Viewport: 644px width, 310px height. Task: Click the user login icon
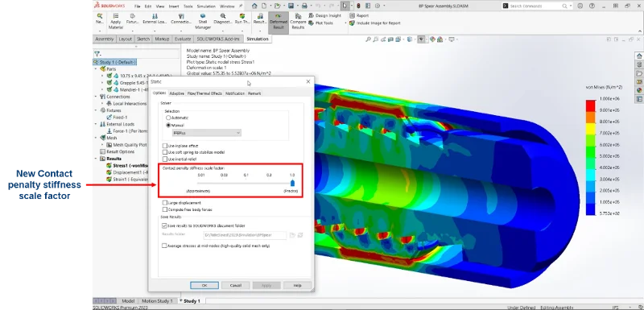coord(580,6)
